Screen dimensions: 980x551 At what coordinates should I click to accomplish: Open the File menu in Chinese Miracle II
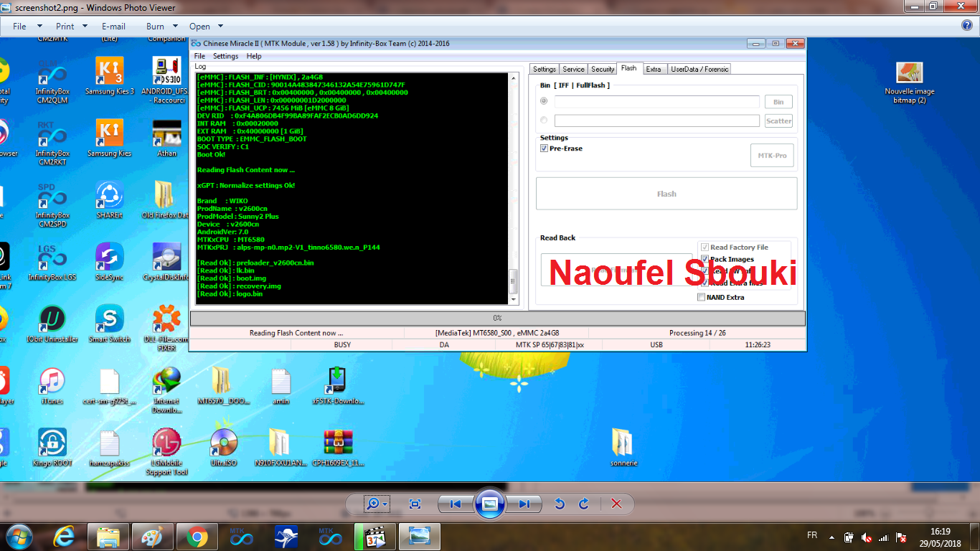click(199, 56)
